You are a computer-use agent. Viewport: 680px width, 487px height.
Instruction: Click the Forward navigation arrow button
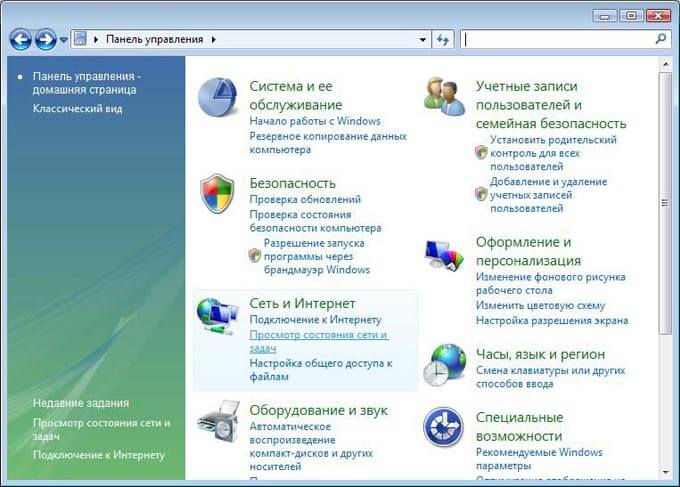pos(45,39)
